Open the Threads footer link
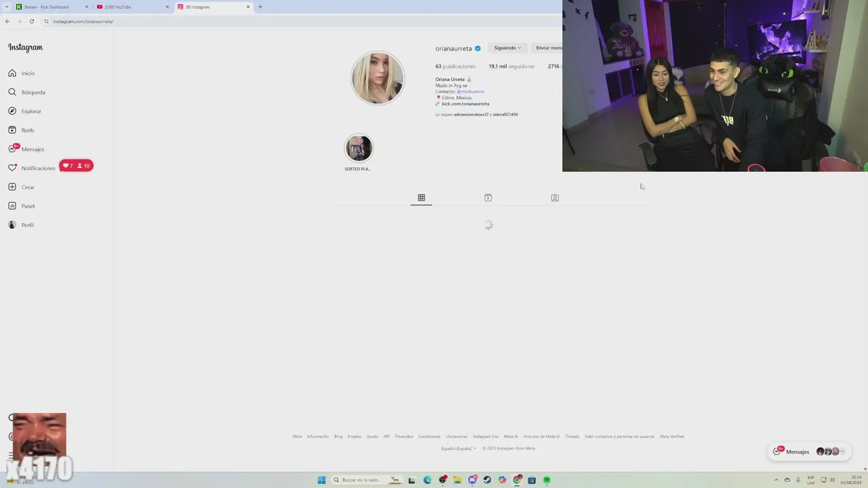This screenshot has width=868, height=488. click(x=572, y=436)
